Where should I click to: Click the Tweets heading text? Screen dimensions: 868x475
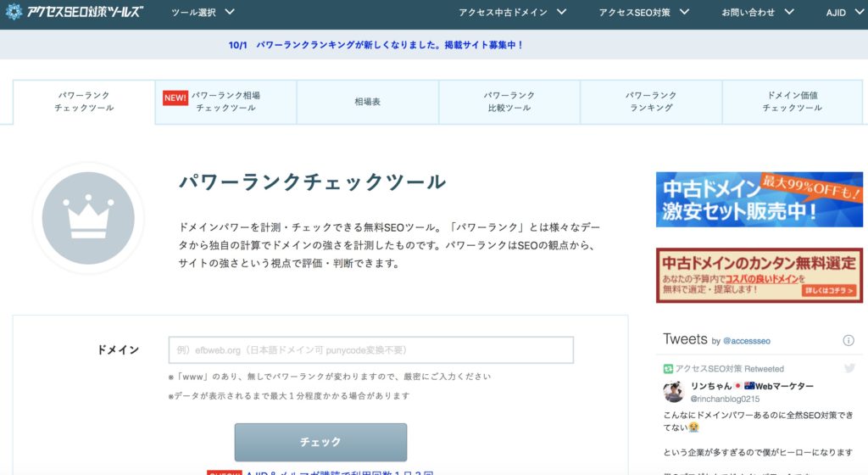click(685, 338)
